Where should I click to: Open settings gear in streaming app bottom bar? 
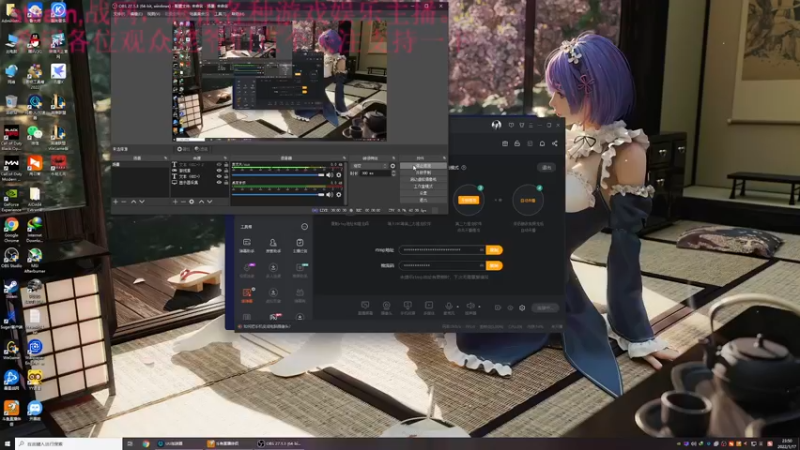click(522, 308)
